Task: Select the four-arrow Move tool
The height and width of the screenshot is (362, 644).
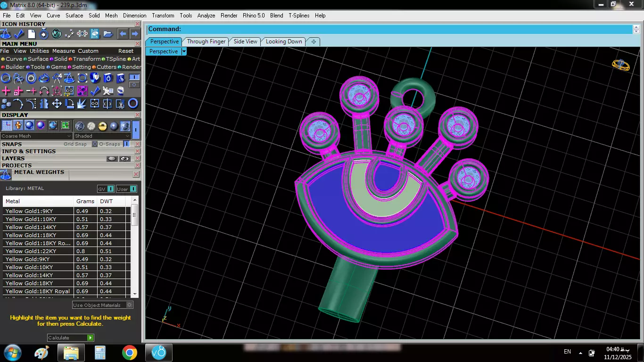Action: click(x=57, y=103)
